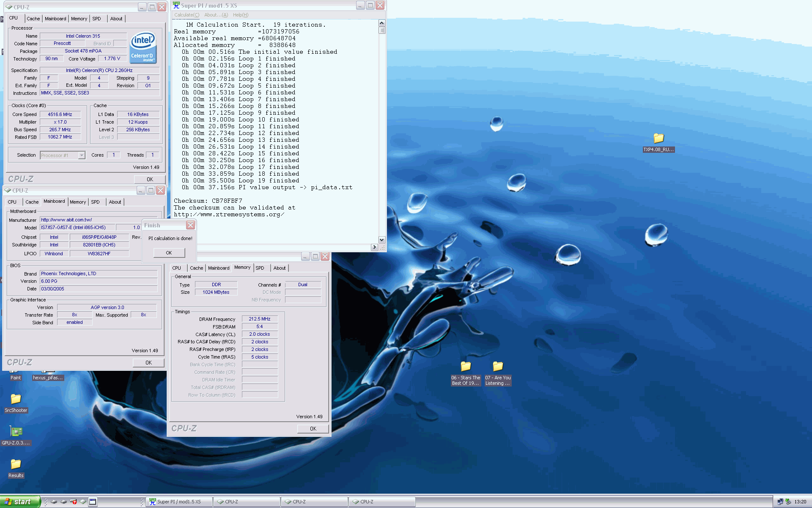The width and height of the screenshot is (812, 508).
Task: Click OK in the CPU-Z Mainboard window
Action: click(148, 363)
